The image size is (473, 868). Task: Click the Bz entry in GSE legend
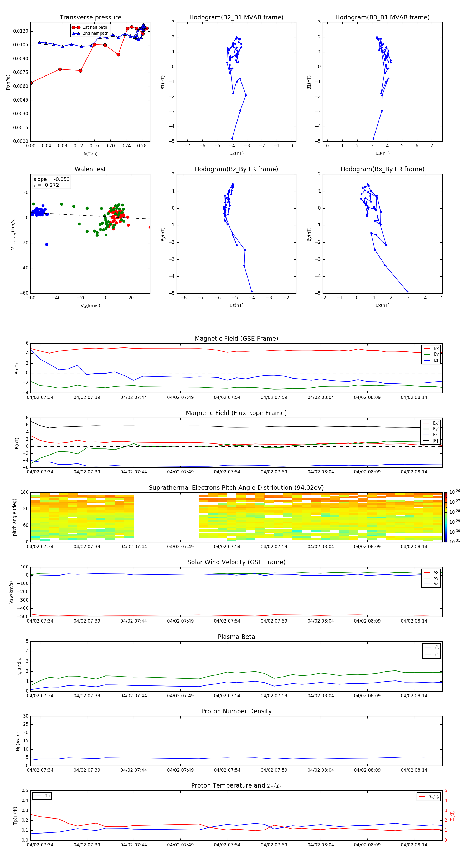point(431,360)
